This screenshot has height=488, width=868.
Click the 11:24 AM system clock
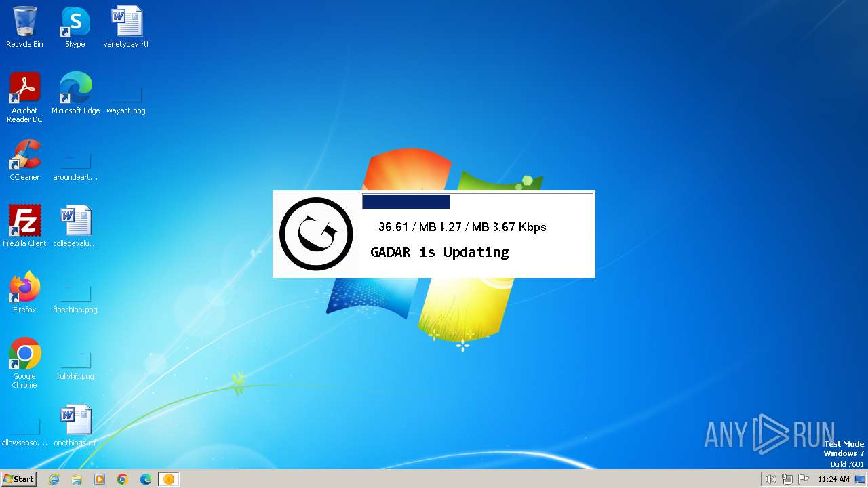833,479
